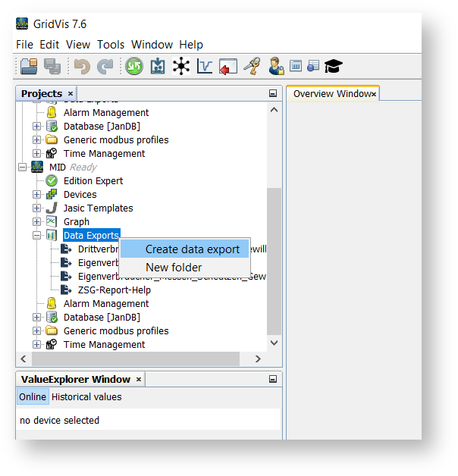Switch to Online mode in ValueExplorer
The image size is (458, 476).
pos(33,397)
